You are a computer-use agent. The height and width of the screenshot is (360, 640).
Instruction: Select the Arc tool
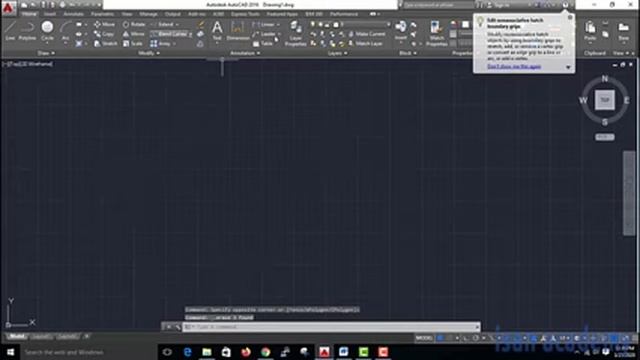65,31
